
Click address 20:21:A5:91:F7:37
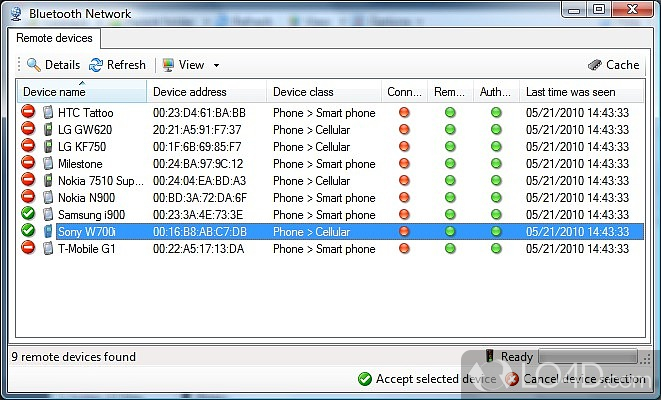(x=197, y=130)
